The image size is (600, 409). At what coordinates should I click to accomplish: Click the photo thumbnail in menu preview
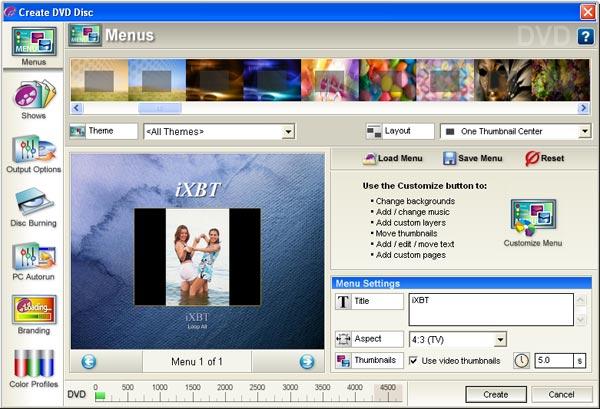pyautogui.click(x=197, y=257)
